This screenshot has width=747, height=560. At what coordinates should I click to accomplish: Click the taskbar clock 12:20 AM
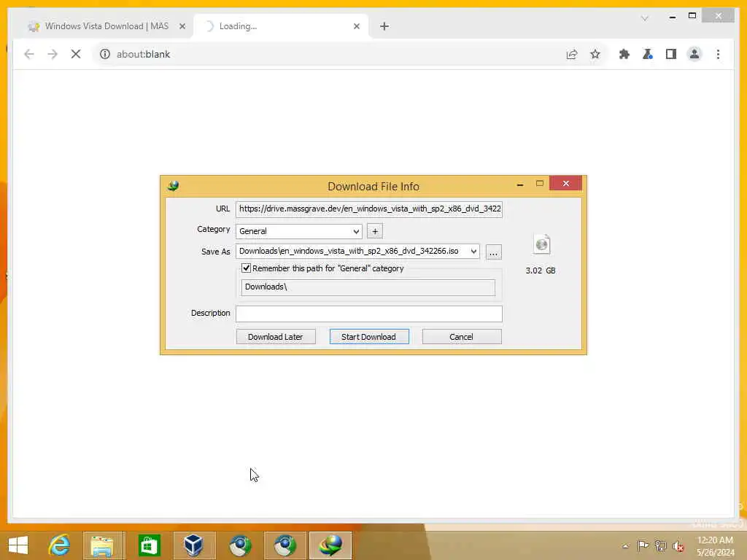(x=715, y=546)
